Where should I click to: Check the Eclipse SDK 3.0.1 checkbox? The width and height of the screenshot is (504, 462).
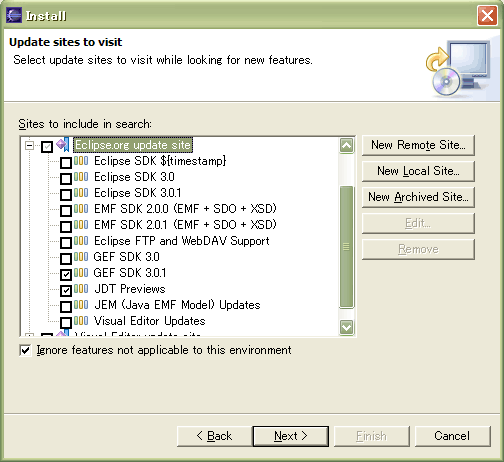pos(66,195)
